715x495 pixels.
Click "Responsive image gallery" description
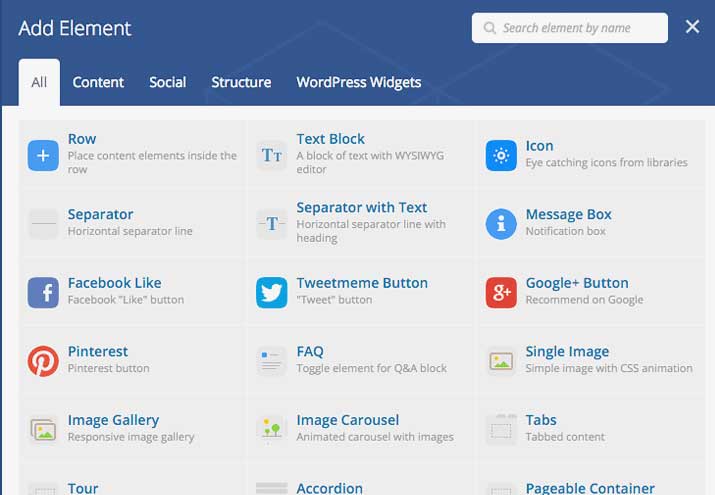pyautogui.click(x=131, y=437)
